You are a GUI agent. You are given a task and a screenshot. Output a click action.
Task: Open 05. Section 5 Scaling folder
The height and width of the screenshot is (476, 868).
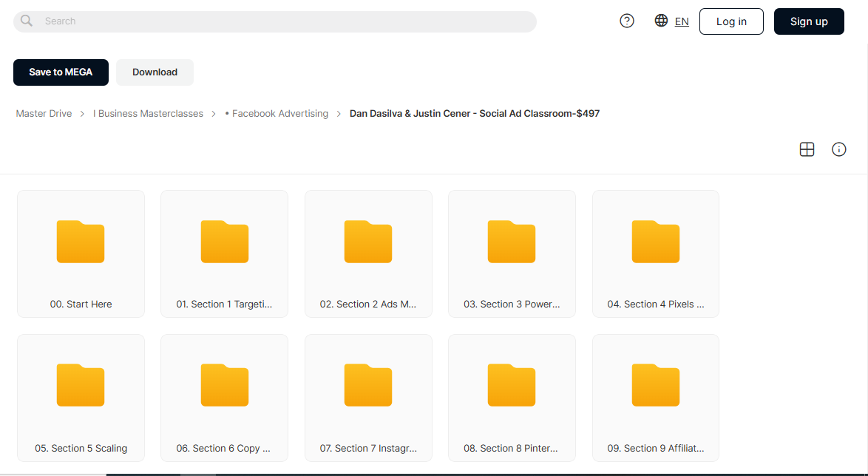pyautogui.click(x=81, y=398)
